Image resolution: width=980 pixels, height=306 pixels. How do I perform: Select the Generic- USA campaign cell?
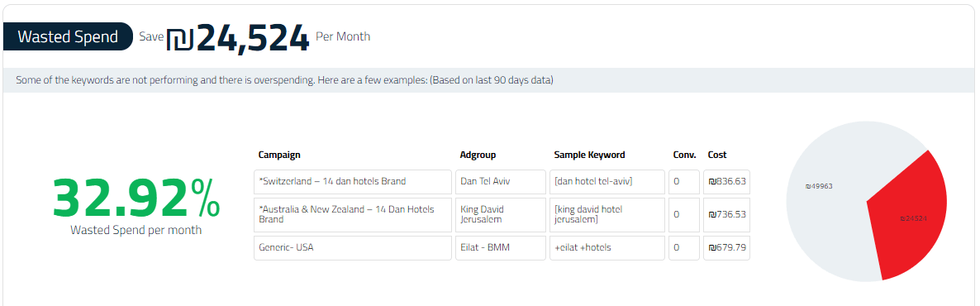353,248
